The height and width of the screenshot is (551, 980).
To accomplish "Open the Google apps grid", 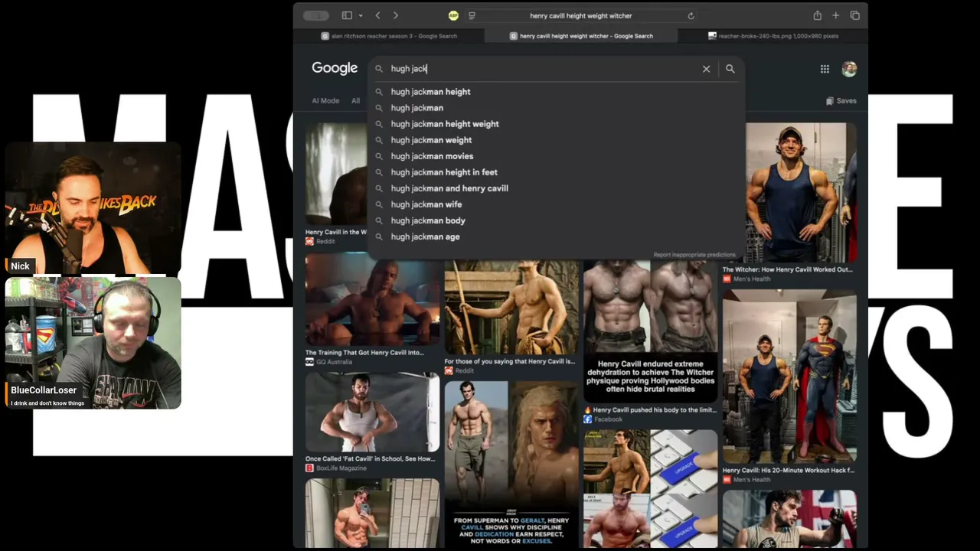I will pyautogui.click(x=825, y=69).
